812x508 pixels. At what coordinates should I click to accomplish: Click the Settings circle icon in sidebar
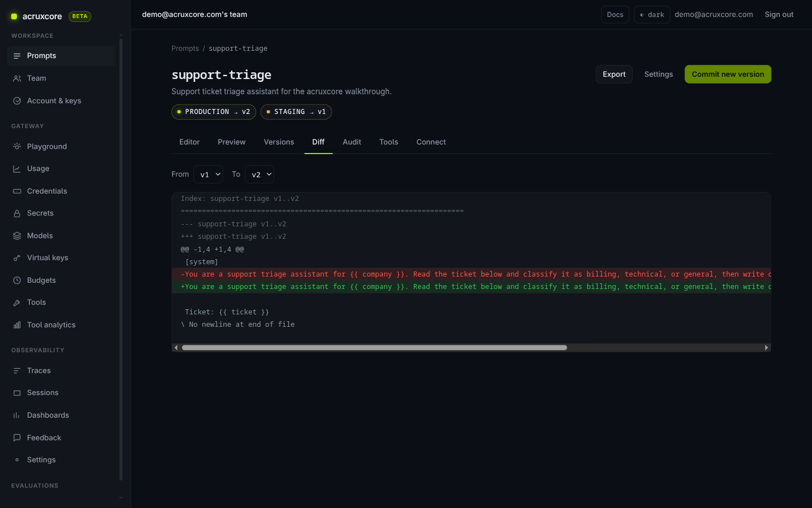(x=17, y=460)
